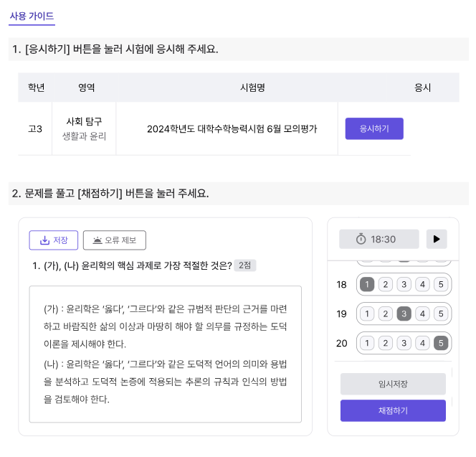Viewport: 476px width, 457px height.
Task: Click the 응시하기 button
Action: click(374, 128)
